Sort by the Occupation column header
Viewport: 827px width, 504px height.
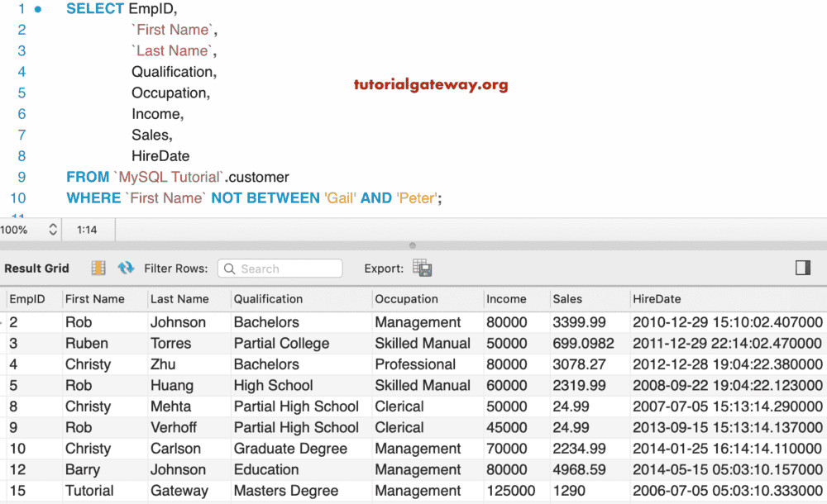[406, 299]
